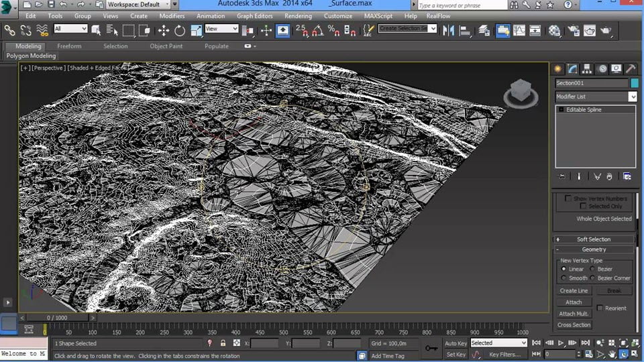Open the Rendering menu
This screenshot has height=362, width=644.
point(298,16)
